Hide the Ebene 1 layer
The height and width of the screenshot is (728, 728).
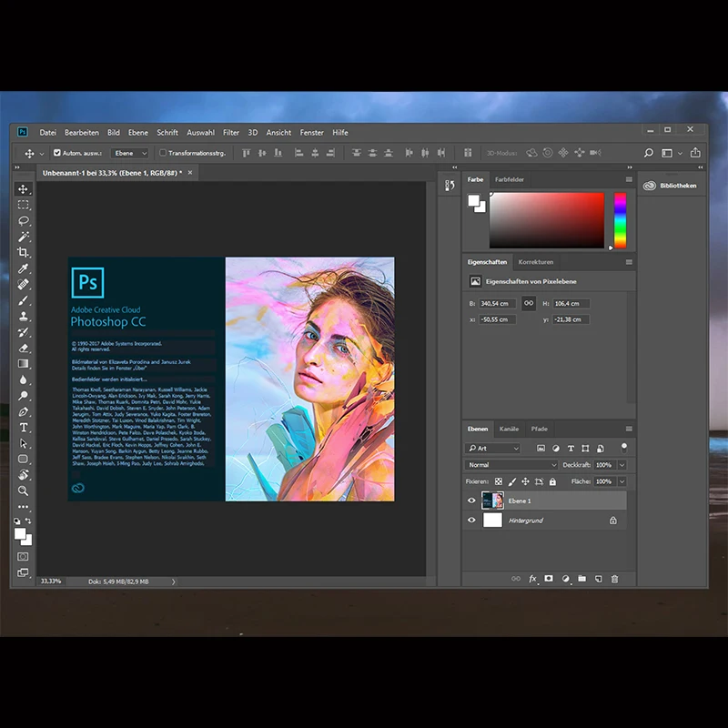(471, 500)
